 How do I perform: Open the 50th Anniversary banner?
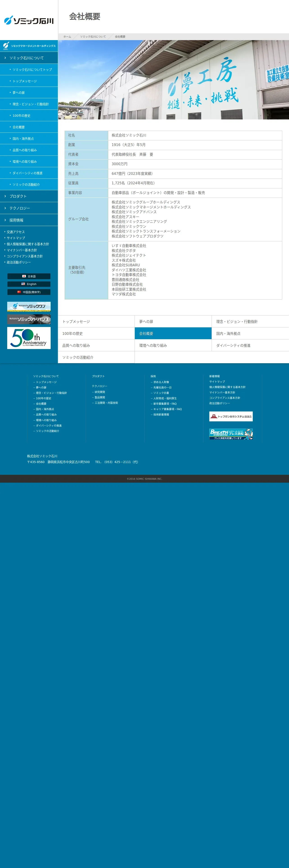[x=29, y=338]
